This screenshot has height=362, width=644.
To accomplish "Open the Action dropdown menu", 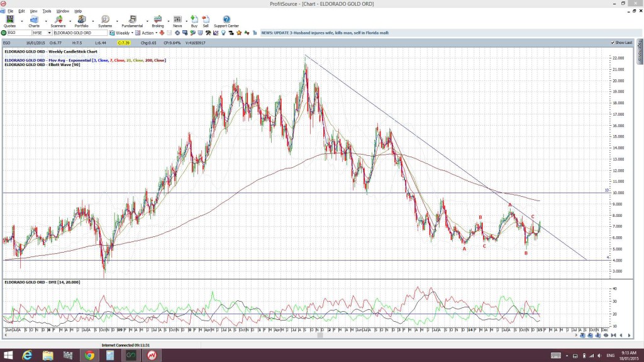I will click(x=156, y=33).
